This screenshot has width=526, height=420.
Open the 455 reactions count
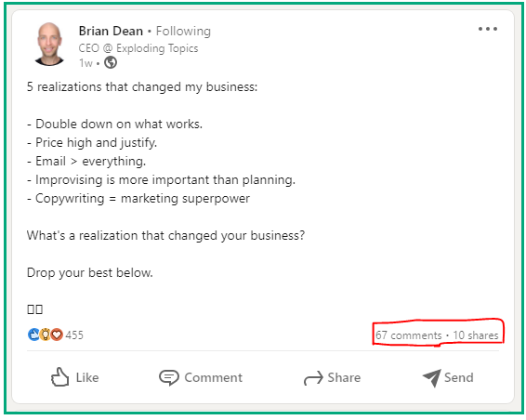pyautogui.click(x=74, y=335)
